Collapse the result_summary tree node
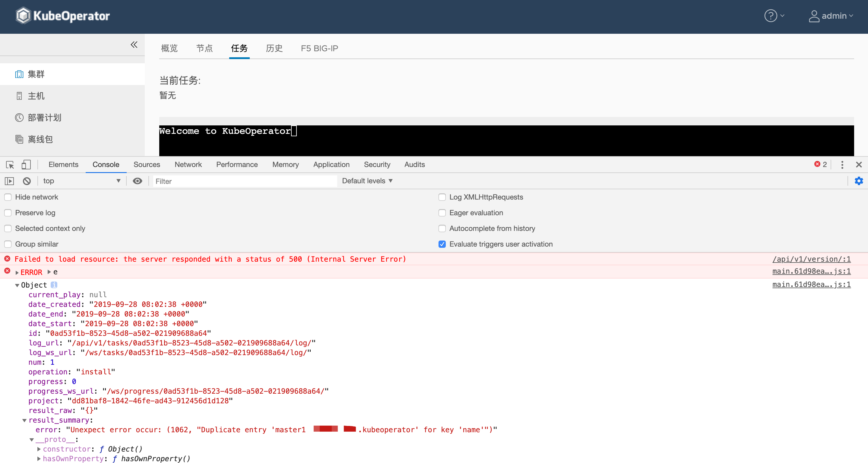Viewport: 868px width, 463px height. pyautogui.click(x=24, y=420)
